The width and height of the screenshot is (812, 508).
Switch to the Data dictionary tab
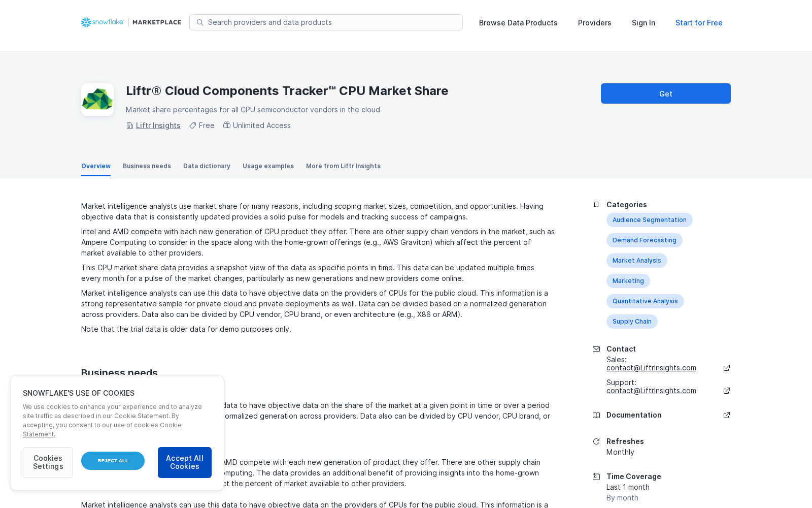click(x=207, y=166)
